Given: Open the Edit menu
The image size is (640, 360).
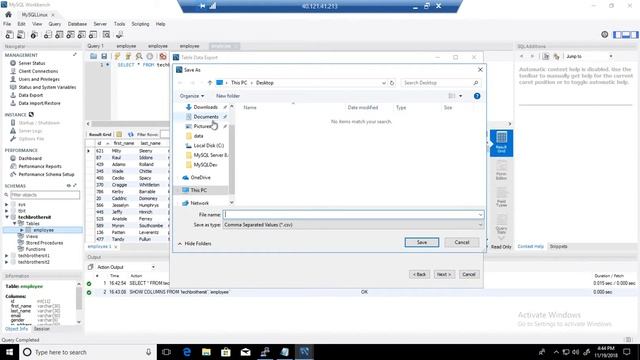Looking at the screenshot, I should [21, 24].
